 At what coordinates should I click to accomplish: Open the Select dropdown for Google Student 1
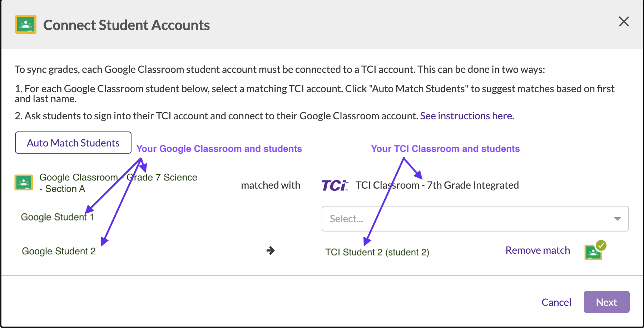click(475, 219)
